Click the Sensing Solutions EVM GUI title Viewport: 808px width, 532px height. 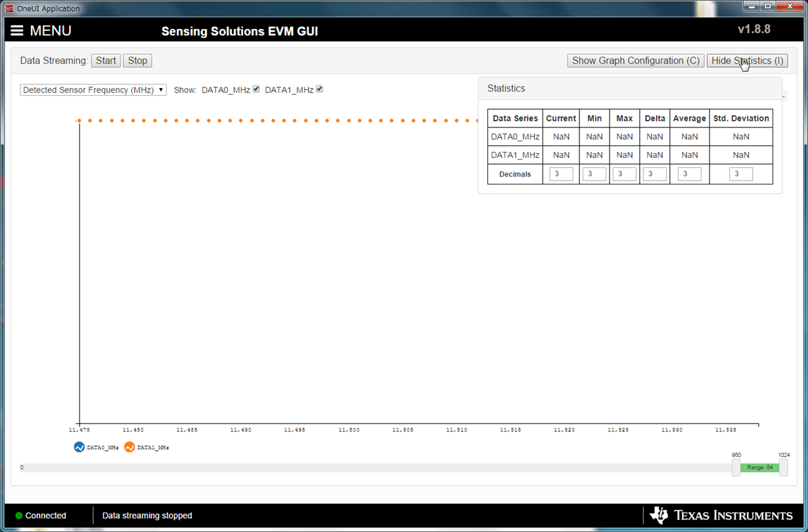pos(240,32)
